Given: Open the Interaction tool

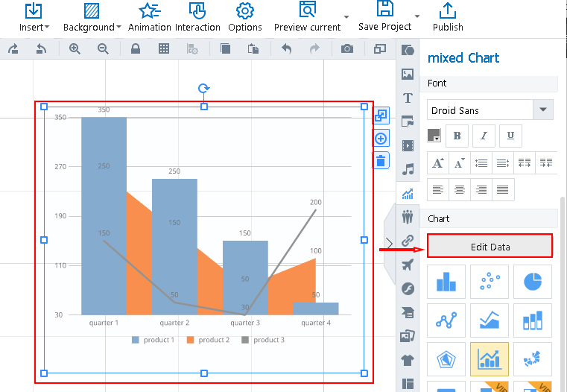Looking at the screenshot, I should tap(197, 17).
